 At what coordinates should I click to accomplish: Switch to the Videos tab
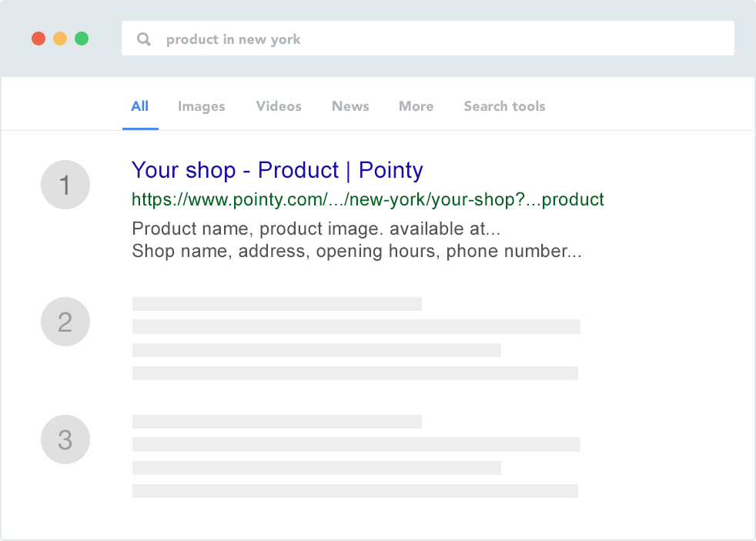tap(279, 106)
